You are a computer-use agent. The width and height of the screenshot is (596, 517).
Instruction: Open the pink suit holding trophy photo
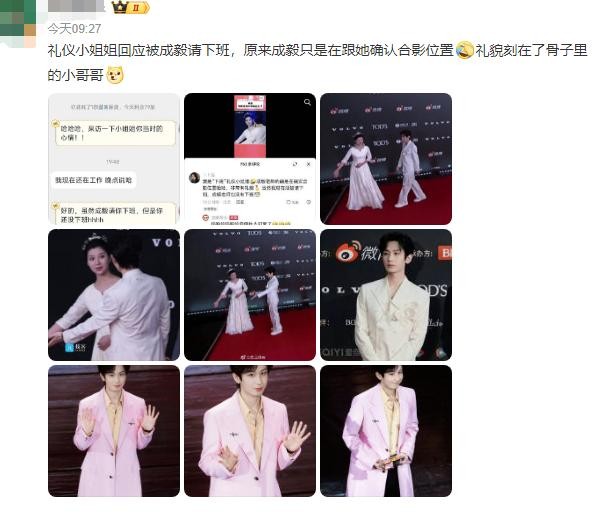[x=386, y=431]
